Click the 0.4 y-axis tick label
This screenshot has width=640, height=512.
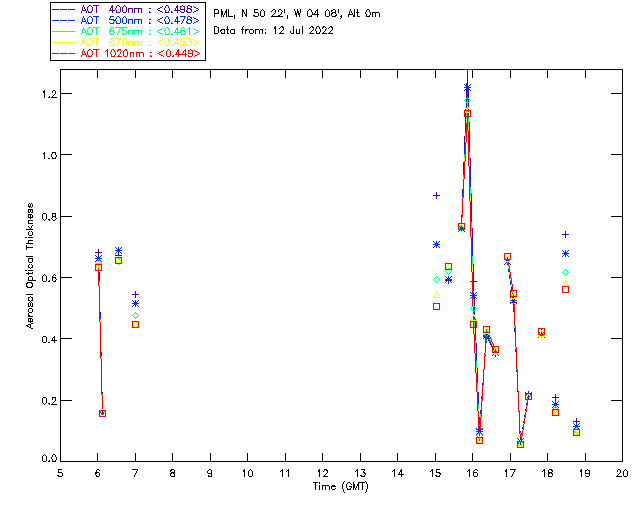[48, 339]
